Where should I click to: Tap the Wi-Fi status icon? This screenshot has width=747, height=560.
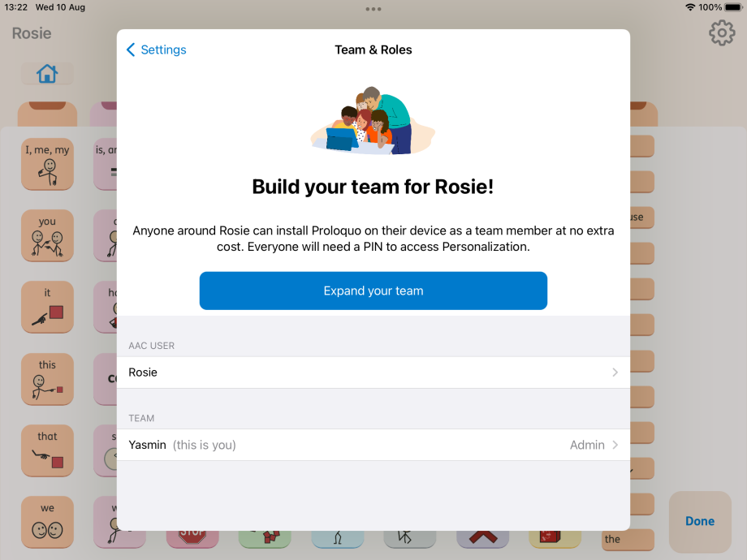click(x=690, y=7)
